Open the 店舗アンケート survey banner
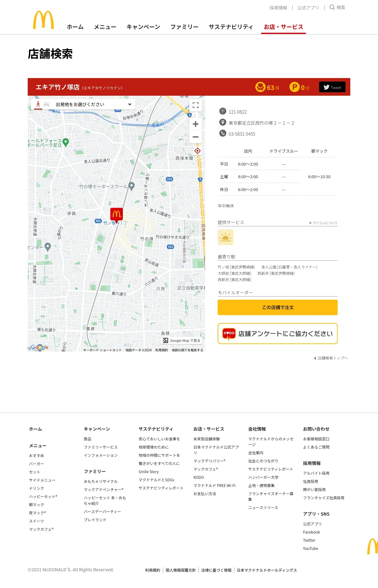The width and height of the screenshot is (378, 588). (x=278, y=334)
